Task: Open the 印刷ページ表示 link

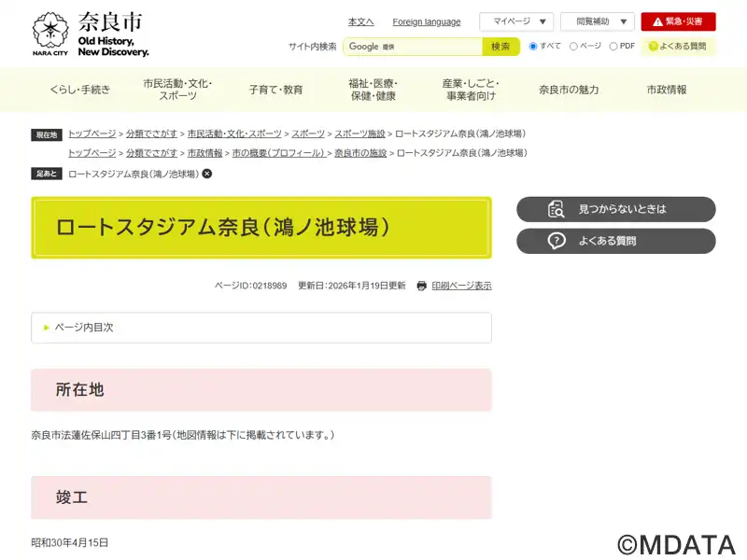Action: pos(461,286)
